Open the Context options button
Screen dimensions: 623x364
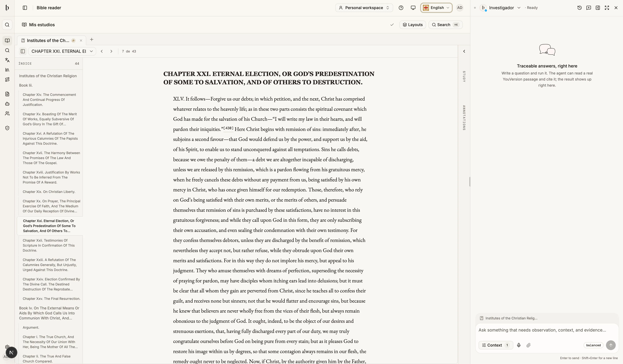496,345
